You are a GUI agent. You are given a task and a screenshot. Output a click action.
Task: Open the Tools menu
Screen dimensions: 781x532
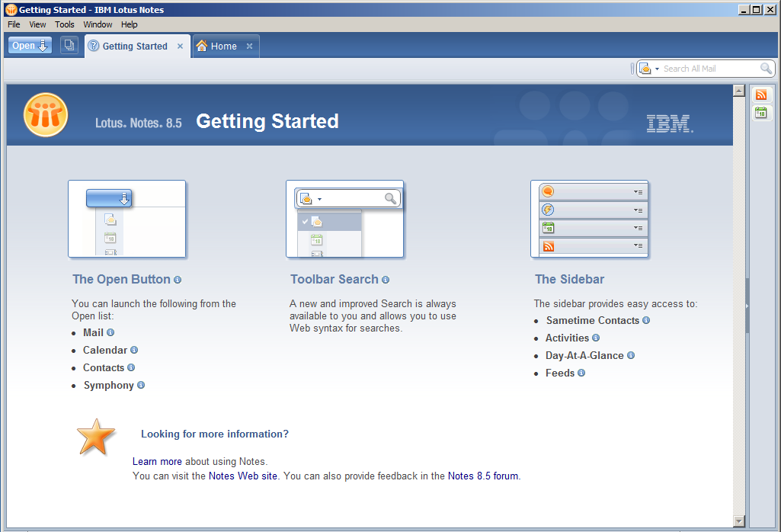(x=64, y=24)
